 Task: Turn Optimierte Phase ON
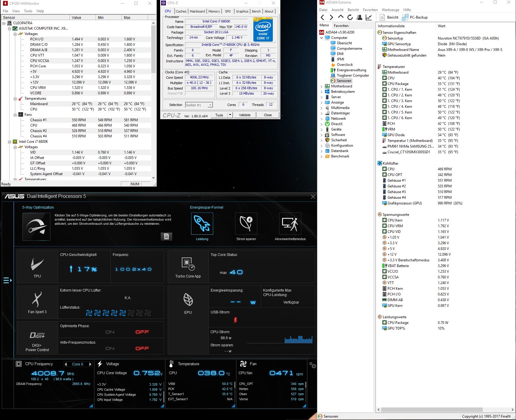[x=110, y=332]
